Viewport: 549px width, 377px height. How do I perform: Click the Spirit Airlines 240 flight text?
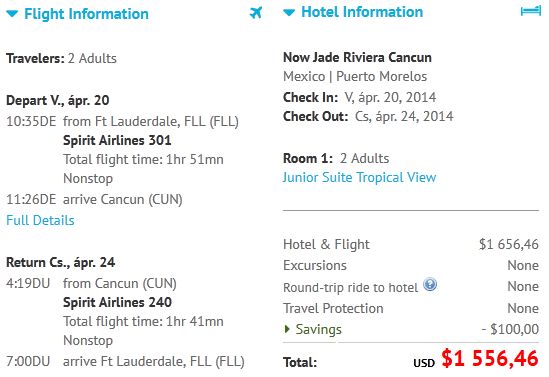(117, 302)
